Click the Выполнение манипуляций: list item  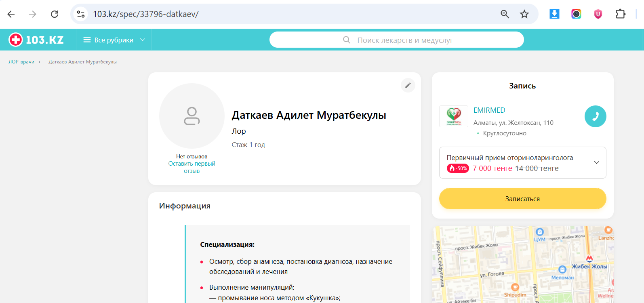coord(252,288)
